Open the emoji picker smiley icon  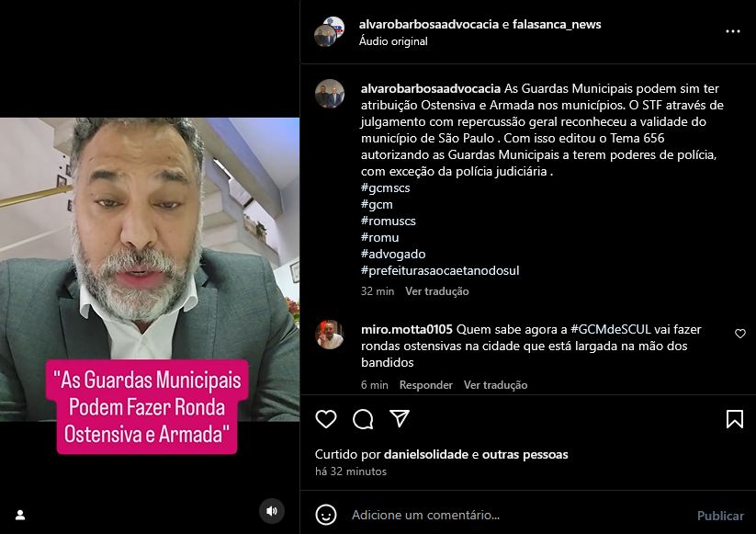click(x=326, y=515)
